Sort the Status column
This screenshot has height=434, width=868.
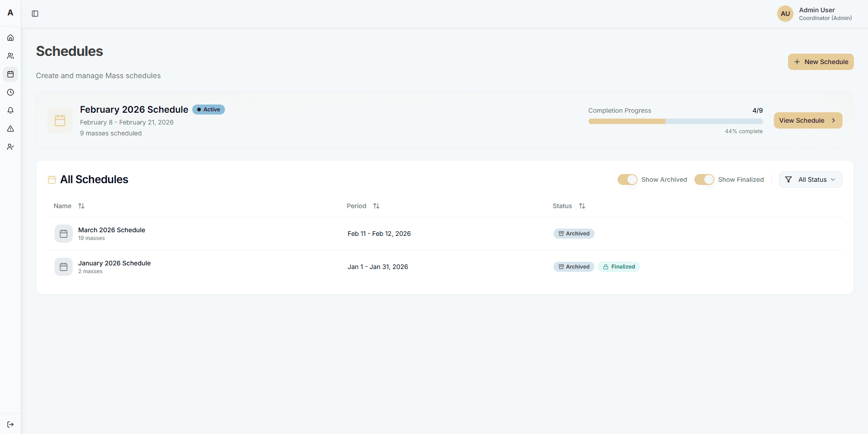(582, 206)
